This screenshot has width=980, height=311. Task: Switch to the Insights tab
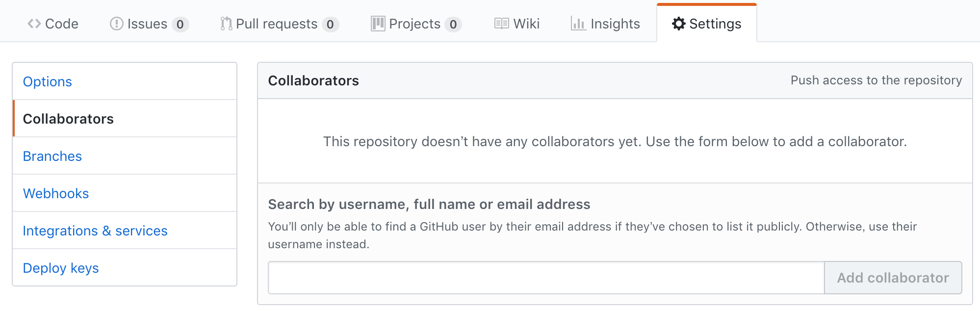pyautogui.click(x=615, y=24)
